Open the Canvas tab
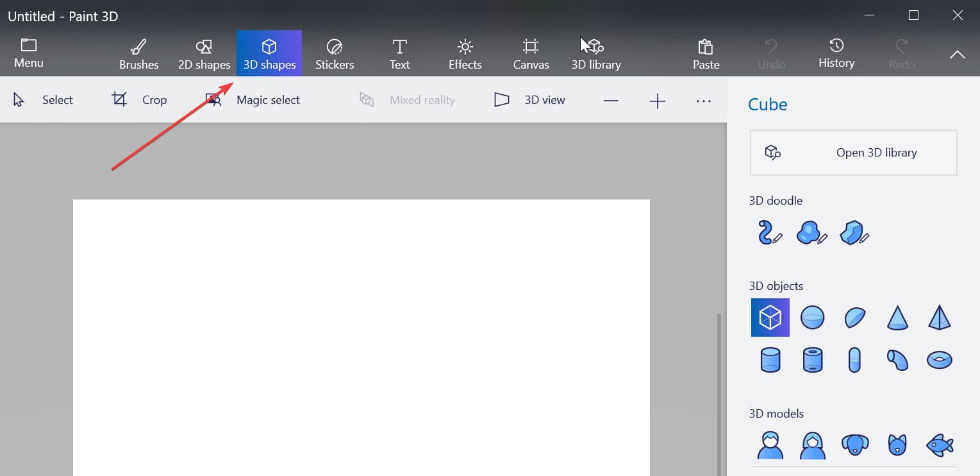The height and width of the screenshot is (476, 980). [x=531, y=54]
